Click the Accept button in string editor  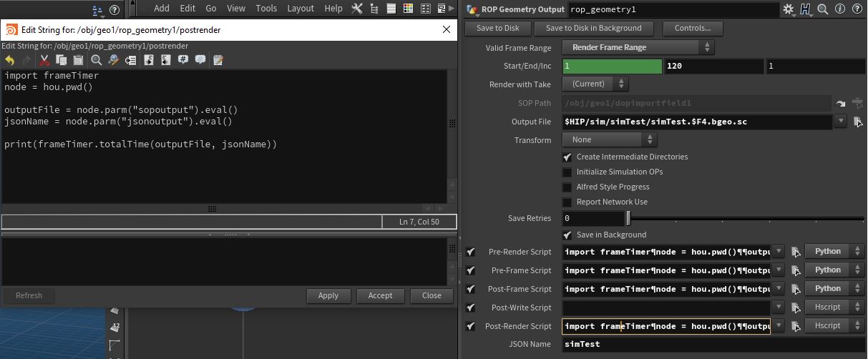[380, 295]
